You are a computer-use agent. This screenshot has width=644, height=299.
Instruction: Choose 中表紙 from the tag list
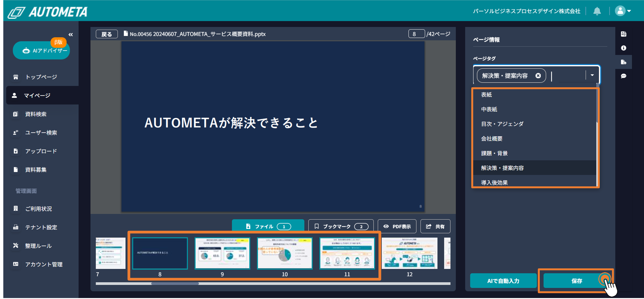click(535, 109)
